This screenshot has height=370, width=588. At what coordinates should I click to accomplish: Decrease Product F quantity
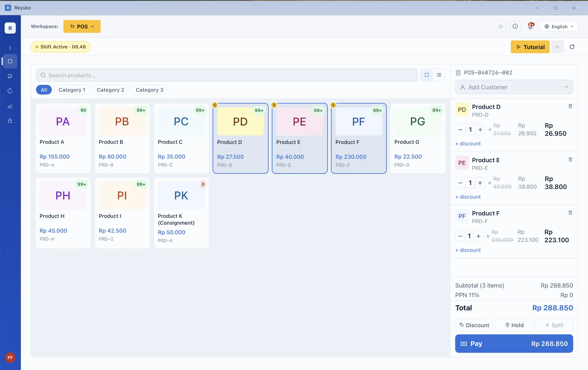click(x=460, y=236)
